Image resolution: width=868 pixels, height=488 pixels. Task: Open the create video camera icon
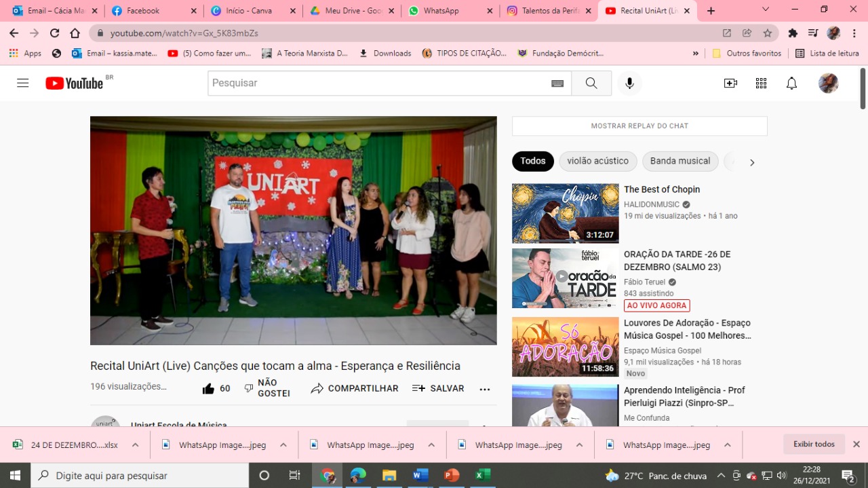point(730,83)
